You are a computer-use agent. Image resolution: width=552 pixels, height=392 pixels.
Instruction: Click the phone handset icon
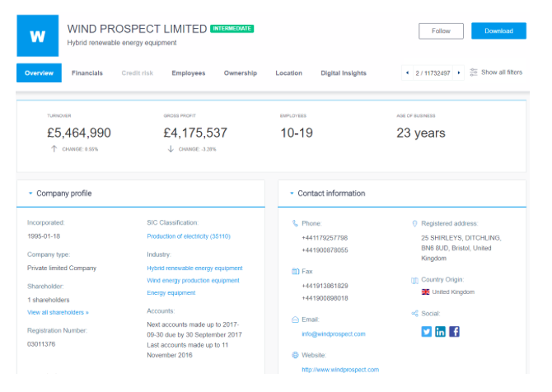pos(295,223)
